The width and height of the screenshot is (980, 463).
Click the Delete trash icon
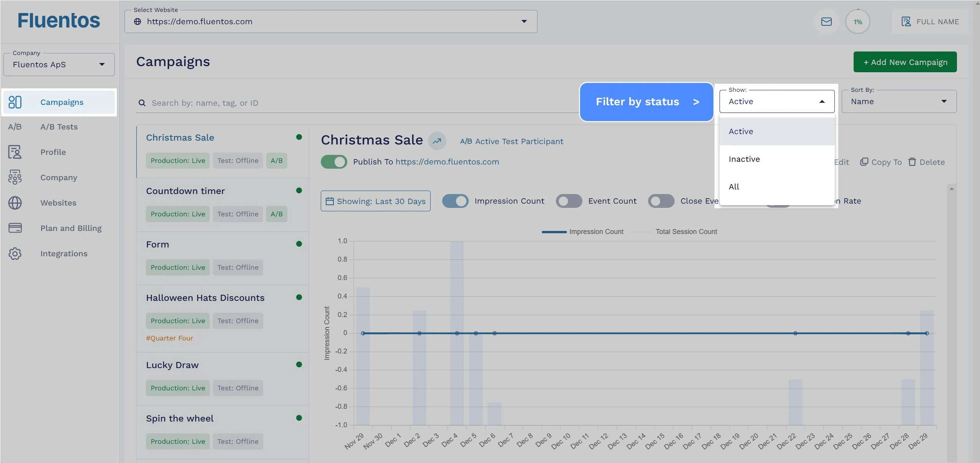[x=912, y=162]
